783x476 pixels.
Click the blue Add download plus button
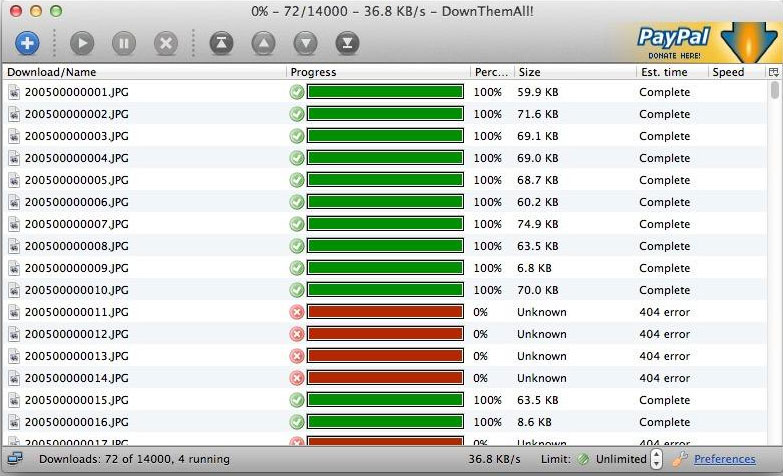tap(27, 43)
